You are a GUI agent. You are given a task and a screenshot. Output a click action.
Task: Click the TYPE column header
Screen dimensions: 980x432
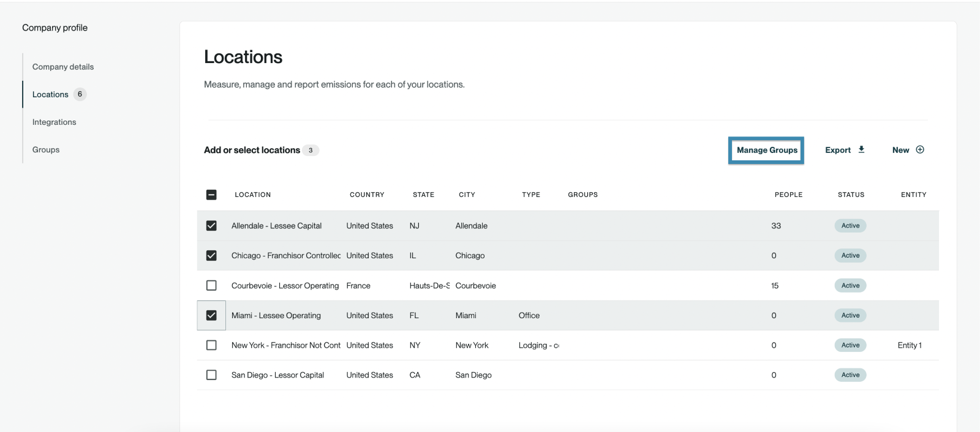point(531,195)
